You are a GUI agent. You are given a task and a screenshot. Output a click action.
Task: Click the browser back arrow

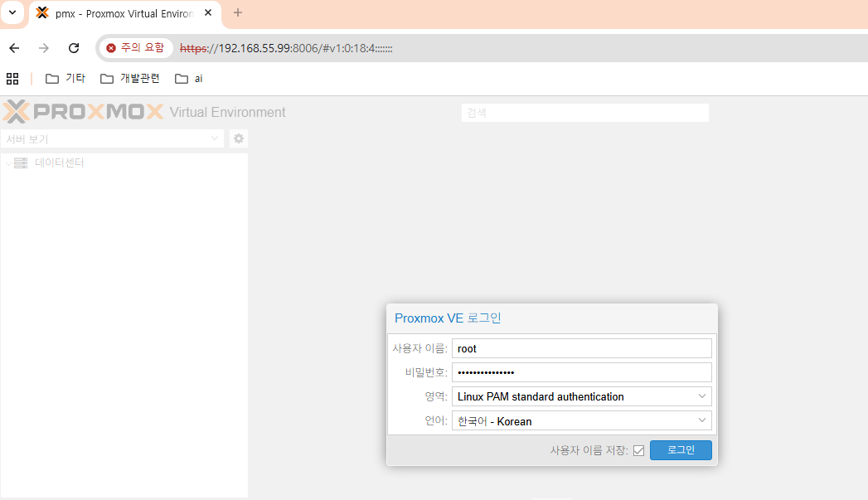[x=14, y=48]
